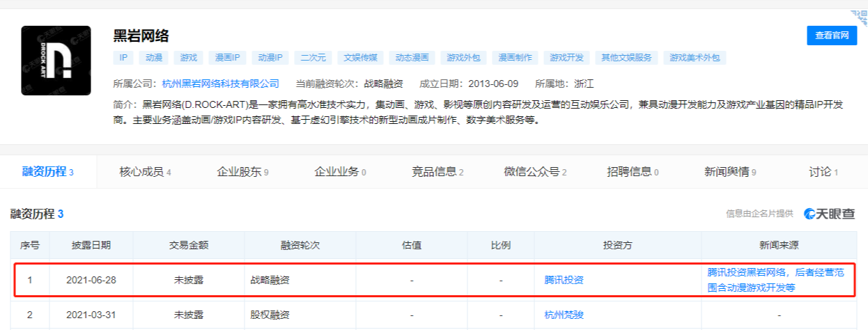Click the 序号 column header
Viewport: 868px width, 330px height.
(x=30, y=245)
